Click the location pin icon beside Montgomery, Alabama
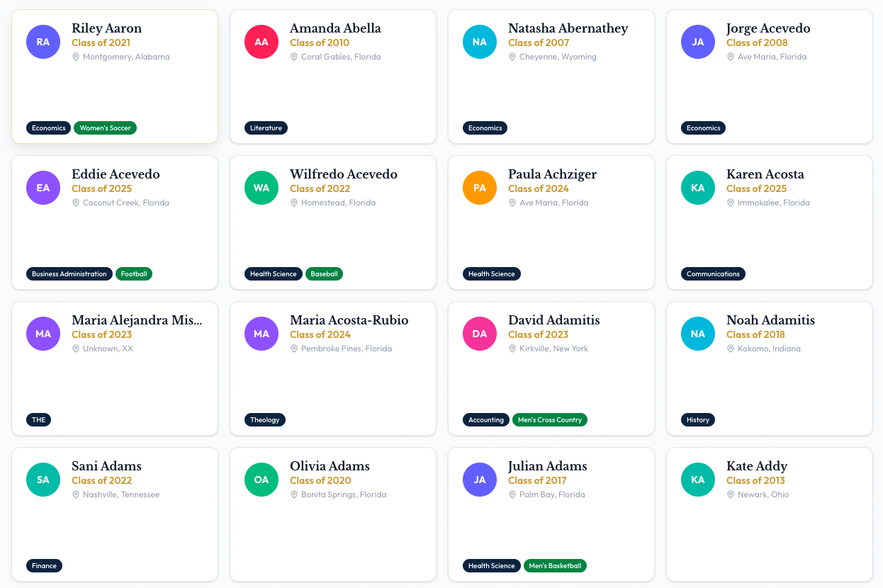Viewport: 883px width, 588px height. pyautogui.click(x=76, y=57)
